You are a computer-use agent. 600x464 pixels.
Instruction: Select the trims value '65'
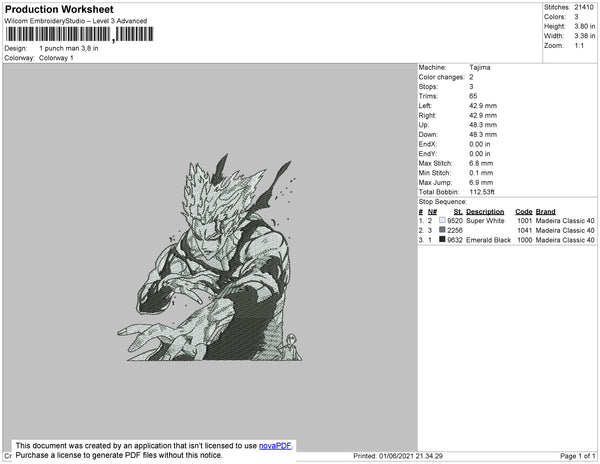(473, 96)
